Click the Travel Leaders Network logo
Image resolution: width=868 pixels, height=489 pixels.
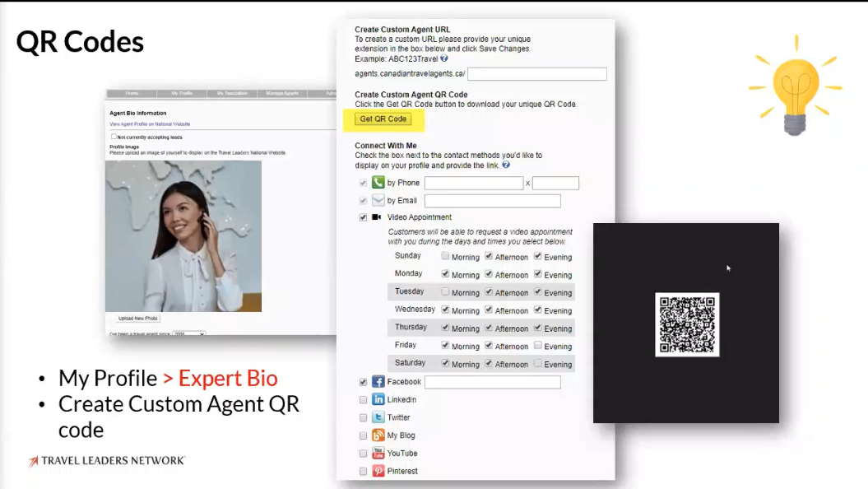click(x=107, y=461)
